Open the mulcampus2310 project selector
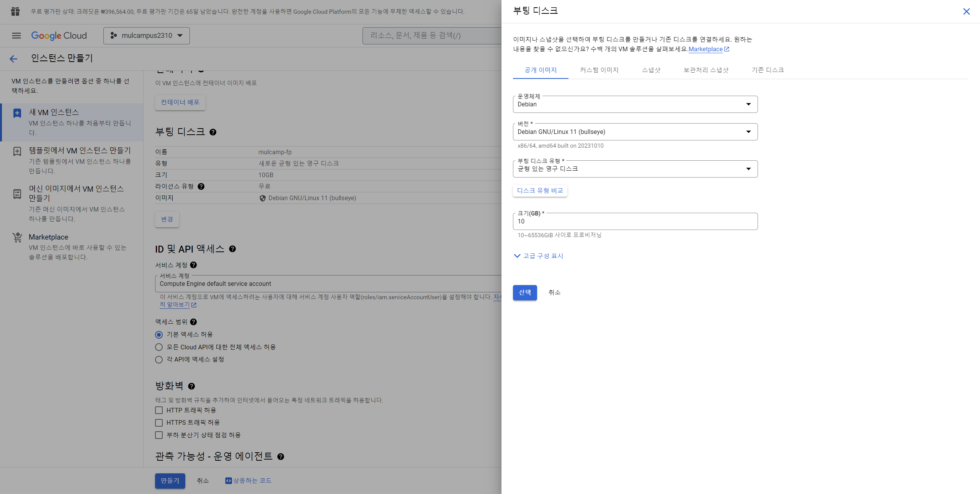Screen dimensions: 980x494 tap(146, 36)
